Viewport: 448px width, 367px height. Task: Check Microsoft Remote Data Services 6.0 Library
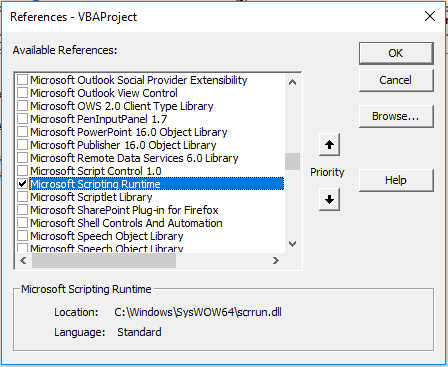click(22, 158)
